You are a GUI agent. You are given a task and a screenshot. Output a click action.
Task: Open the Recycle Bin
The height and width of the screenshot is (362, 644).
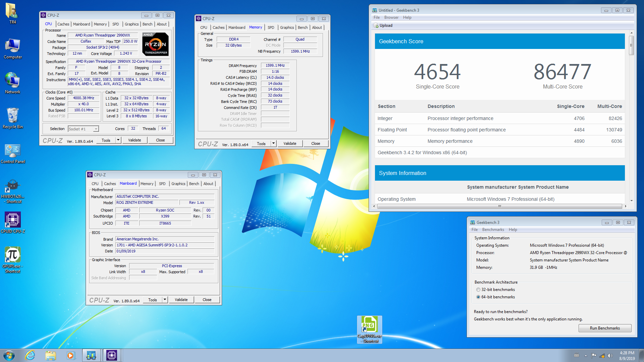(12, 118)
